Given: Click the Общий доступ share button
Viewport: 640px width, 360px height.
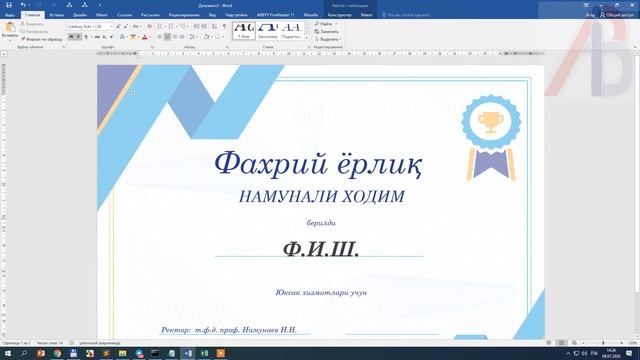Looking at the screenshot, I should [617, 15].
